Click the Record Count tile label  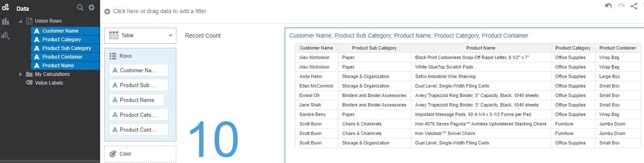coord(203,35)
